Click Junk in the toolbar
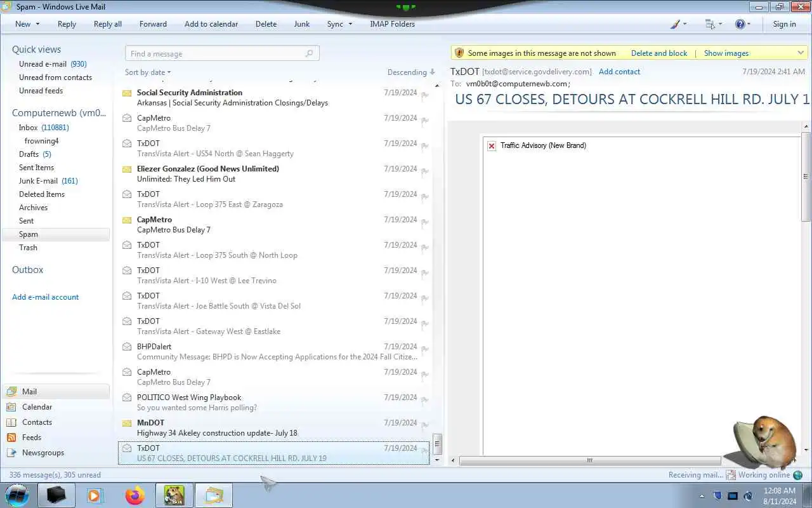Viewport: 812px width, 508px height. 302,24
